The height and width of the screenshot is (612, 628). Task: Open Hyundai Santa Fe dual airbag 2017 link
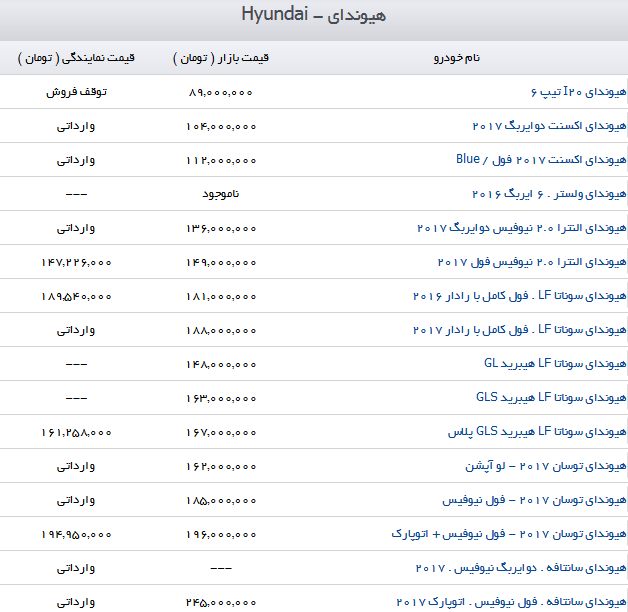(521, 568)
